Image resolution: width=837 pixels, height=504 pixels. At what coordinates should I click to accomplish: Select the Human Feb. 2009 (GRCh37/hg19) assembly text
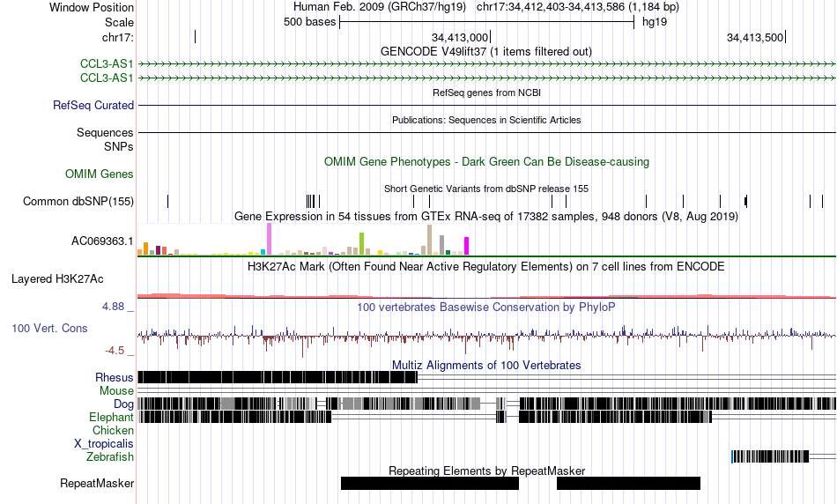[380, 7]
